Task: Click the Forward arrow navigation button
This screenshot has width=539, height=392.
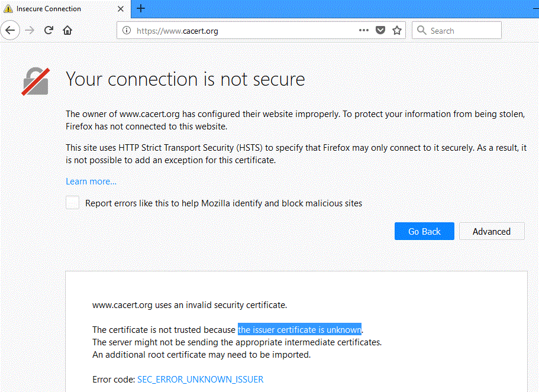Action: [x=30, y=30]
